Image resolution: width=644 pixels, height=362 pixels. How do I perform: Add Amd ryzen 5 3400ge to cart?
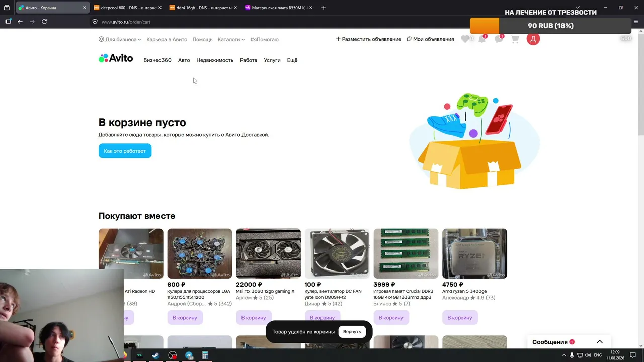point(460,318)
